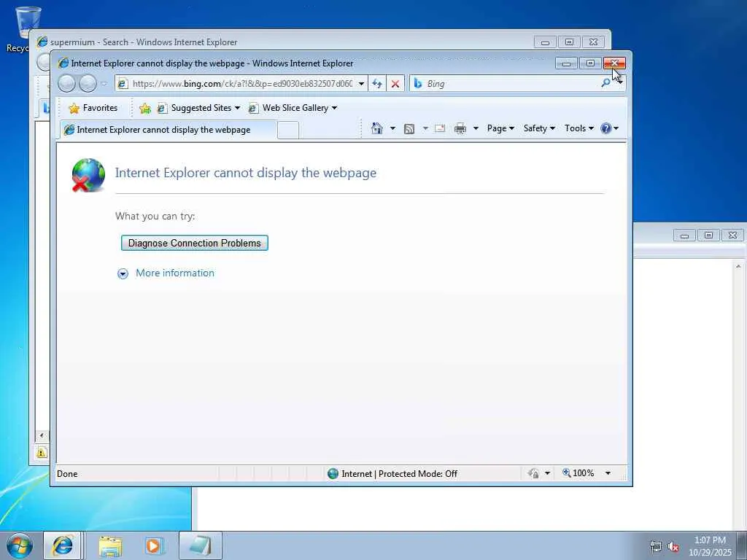Close the front Internet Explorer window
The height and width of the screenshot is (560, 747).
point(614,63)
